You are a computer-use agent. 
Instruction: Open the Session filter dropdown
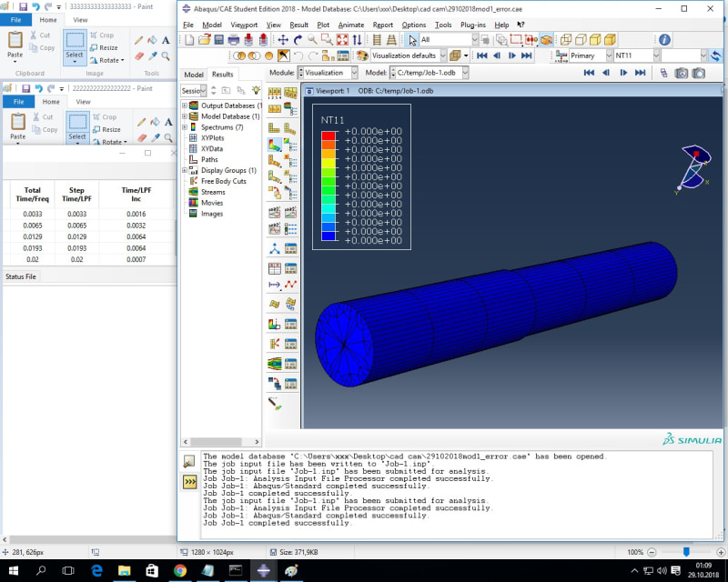[x=203, y=91]
